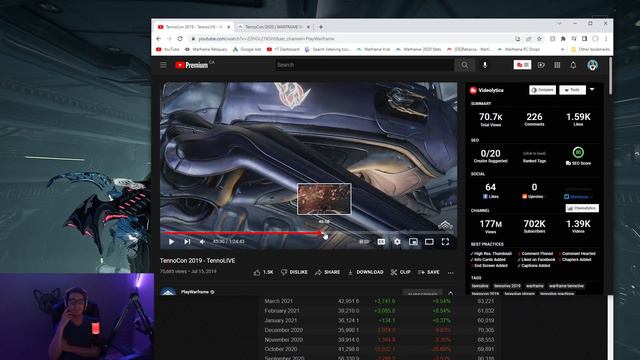Open the browser extensions puzzle icon
This screenshot has height=360, width=640.
click(563, 39)
